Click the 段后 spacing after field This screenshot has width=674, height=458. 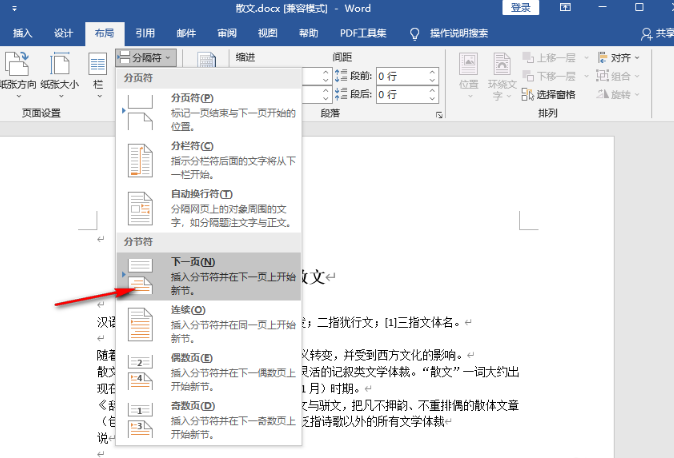click(402, 95)
